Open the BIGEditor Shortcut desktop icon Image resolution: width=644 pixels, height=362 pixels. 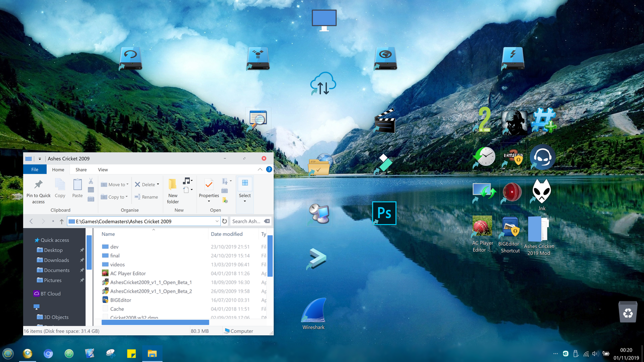click(510, 234)
